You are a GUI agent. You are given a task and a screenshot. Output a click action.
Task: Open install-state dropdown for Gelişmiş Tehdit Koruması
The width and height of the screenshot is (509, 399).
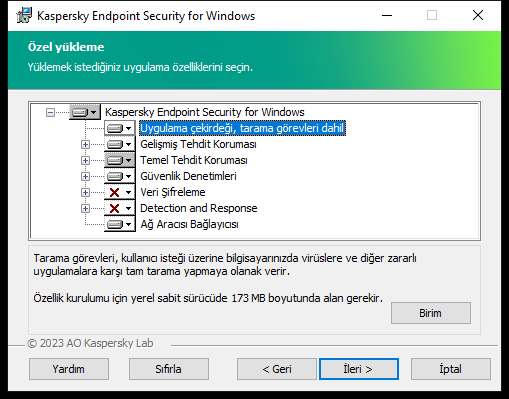(120, 144)
